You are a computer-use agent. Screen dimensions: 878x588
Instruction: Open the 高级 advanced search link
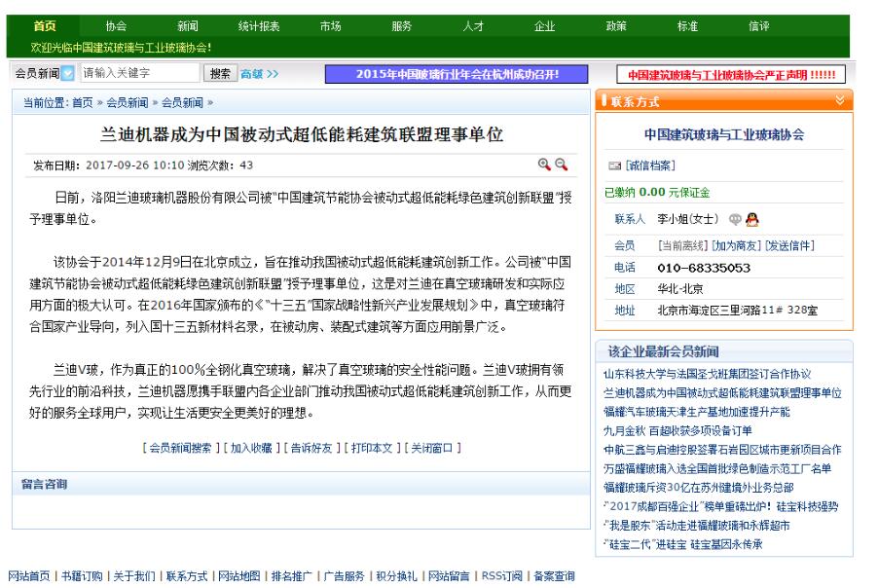[x=259, y=74]
